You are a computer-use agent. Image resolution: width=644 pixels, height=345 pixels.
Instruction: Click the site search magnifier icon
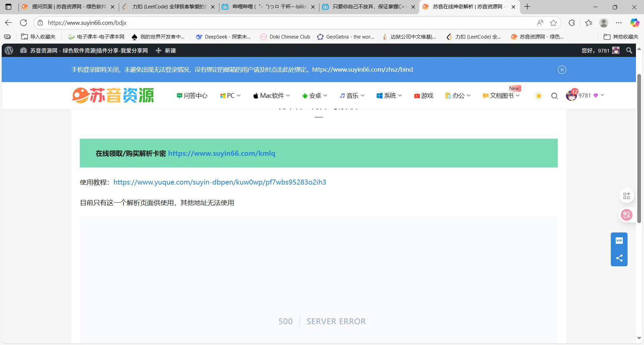coord(554,96)
